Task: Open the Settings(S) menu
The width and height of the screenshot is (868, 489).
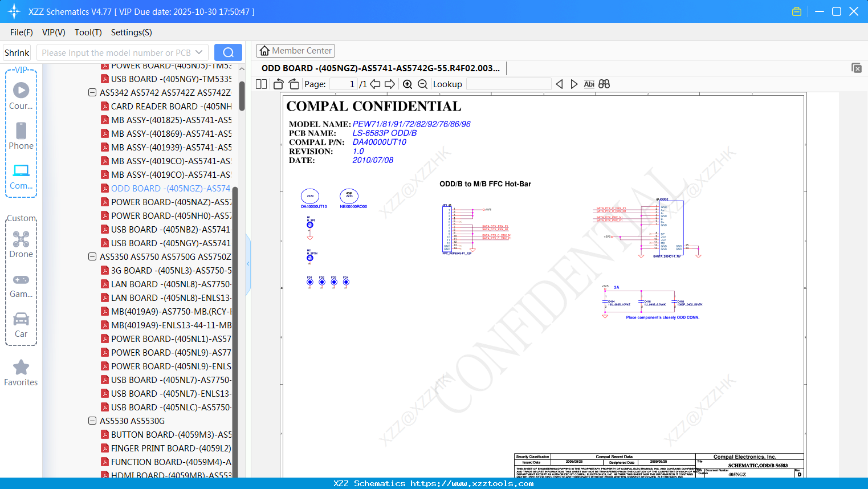Action: 132,32
